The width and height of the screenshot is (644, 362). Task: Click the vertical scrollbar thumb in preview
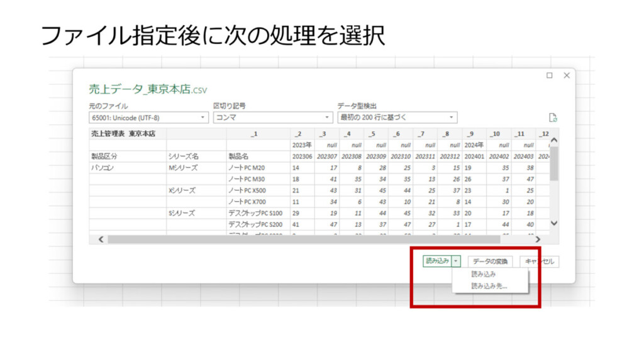[x=554, y=163]
